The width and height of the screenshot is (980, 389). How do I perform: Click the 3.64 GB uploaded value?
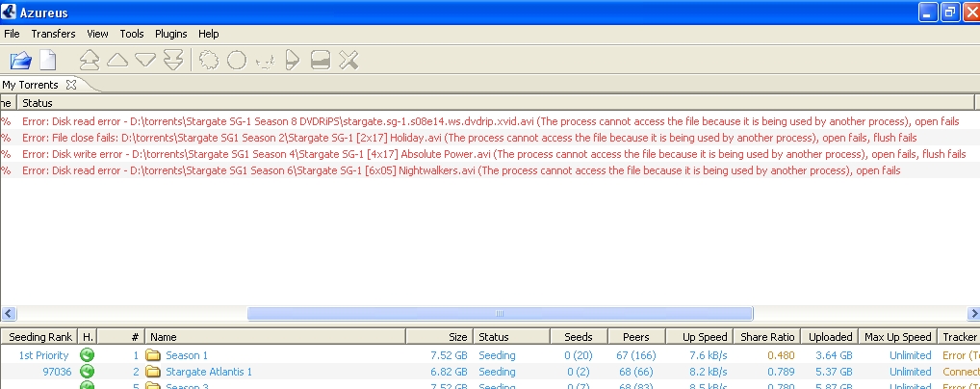pos(835,355)
